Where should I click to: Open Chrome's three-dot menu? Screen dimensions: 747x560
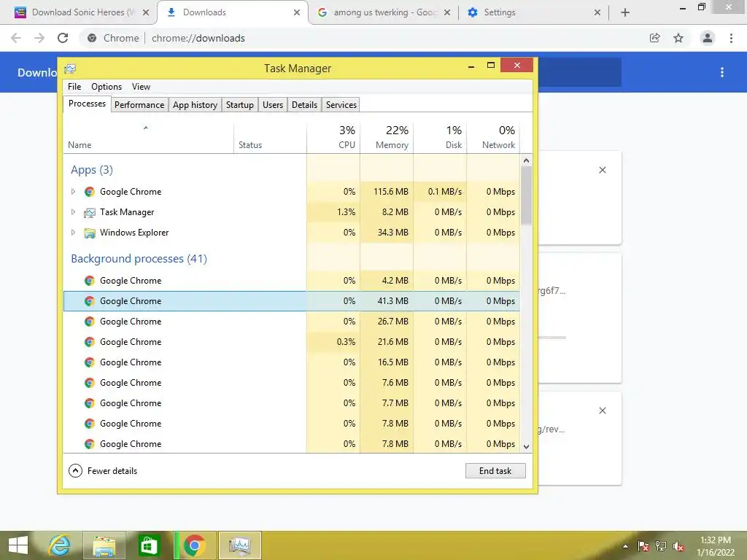pyautogui.click(x=731, y=38)
